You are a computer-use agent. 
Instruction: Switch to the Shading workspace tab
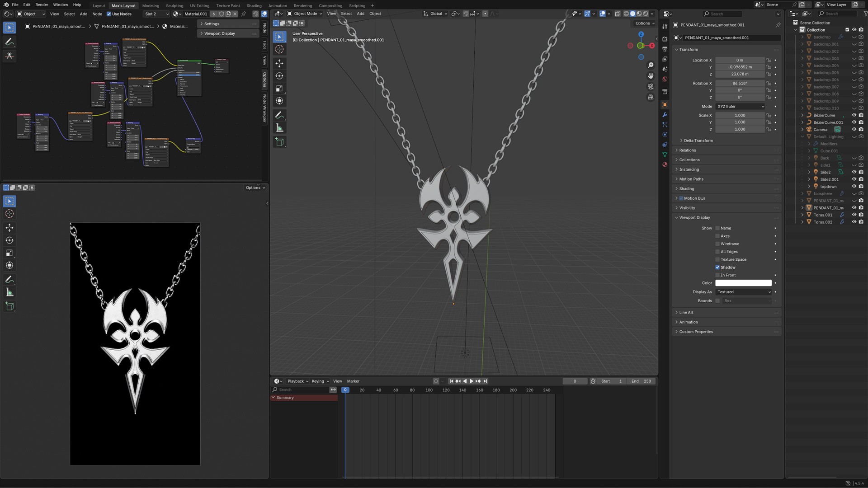(x=254, y=5)
